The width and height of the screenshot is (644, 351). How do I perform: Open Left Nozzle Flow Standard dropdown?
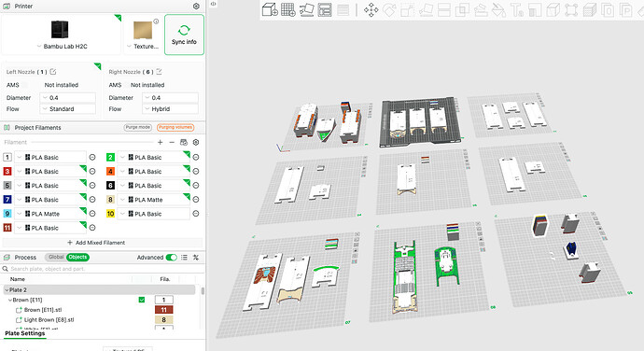68,109
